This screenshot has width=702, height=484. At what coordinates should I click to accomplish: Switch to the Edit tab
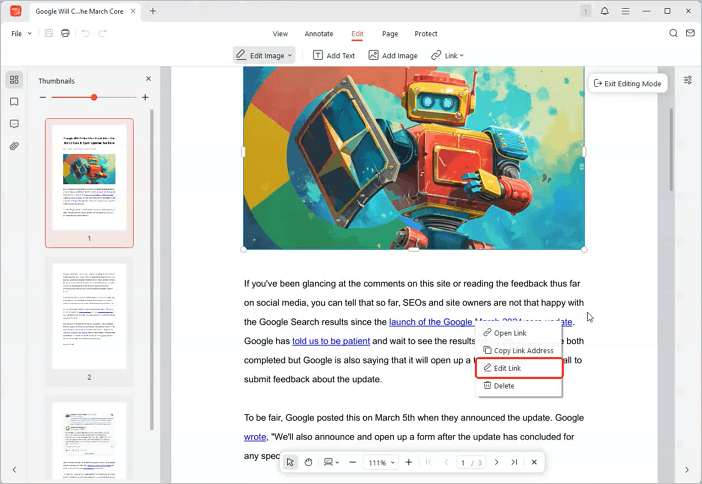coord(357,34)
